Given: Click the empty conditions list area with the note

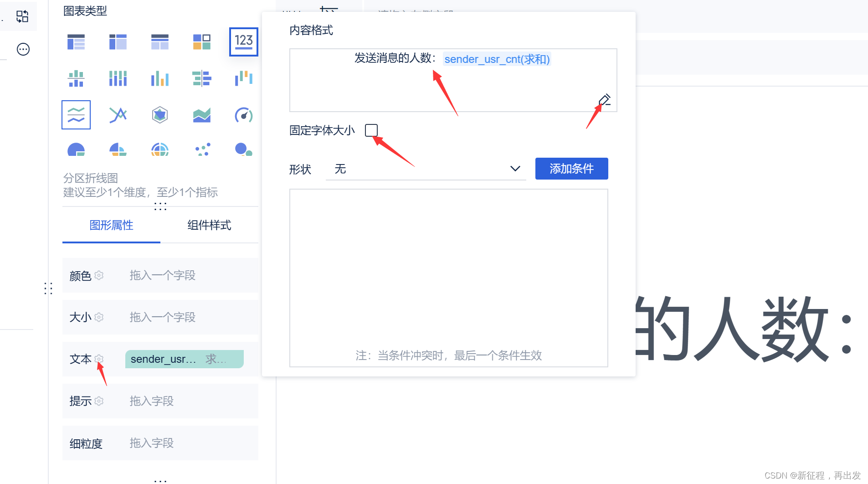Looking at the screenshot, I should (449, 278).
